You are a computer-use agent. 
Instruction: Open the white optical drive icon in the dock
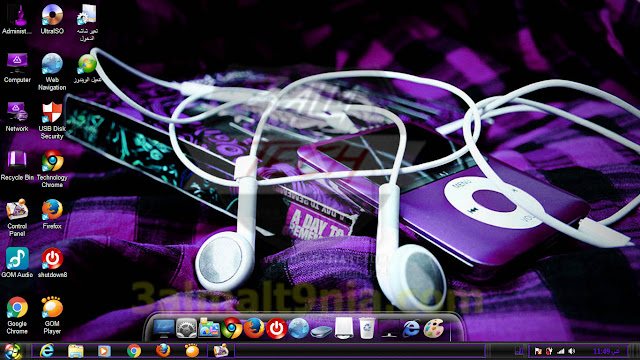[x=344, y=328]
